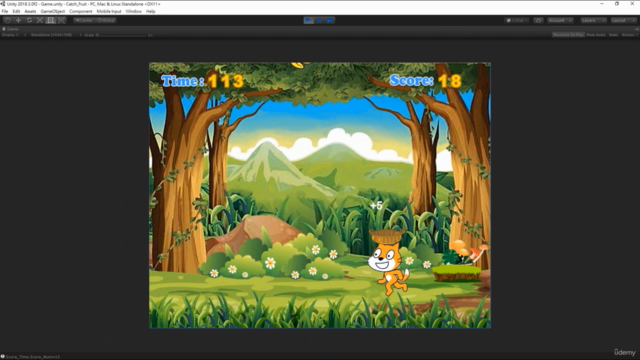Select the Move tool
The height and width of the screenshot is (360, 640).
point(18,20)
